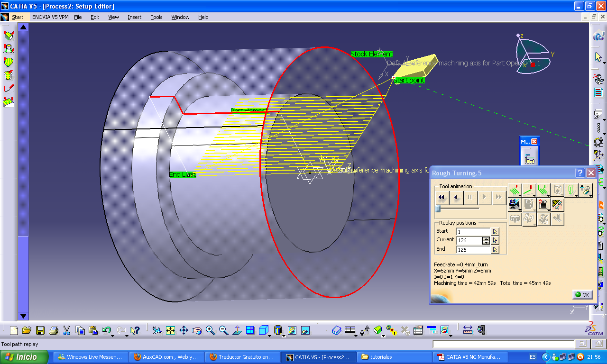607x364 pixels.
Task: Click the program sheet icon in right toolbar
Action: pos(598,92)
